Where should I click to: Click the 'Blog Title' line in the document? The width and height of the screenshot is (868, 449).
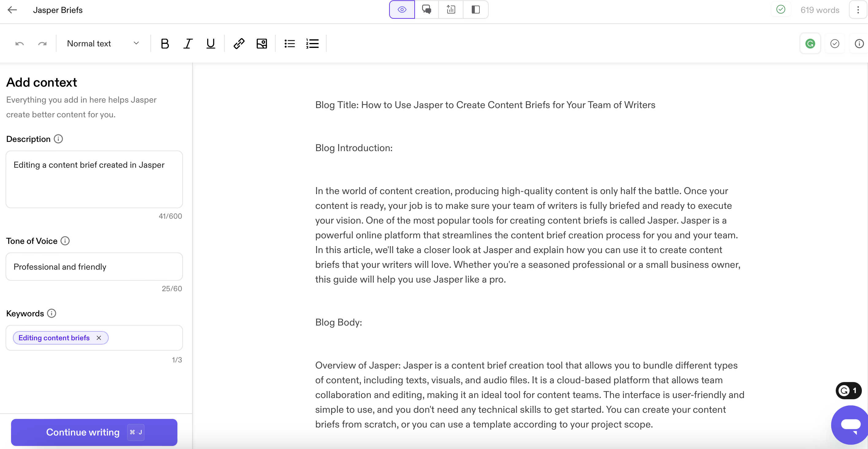tap(485, 105)
